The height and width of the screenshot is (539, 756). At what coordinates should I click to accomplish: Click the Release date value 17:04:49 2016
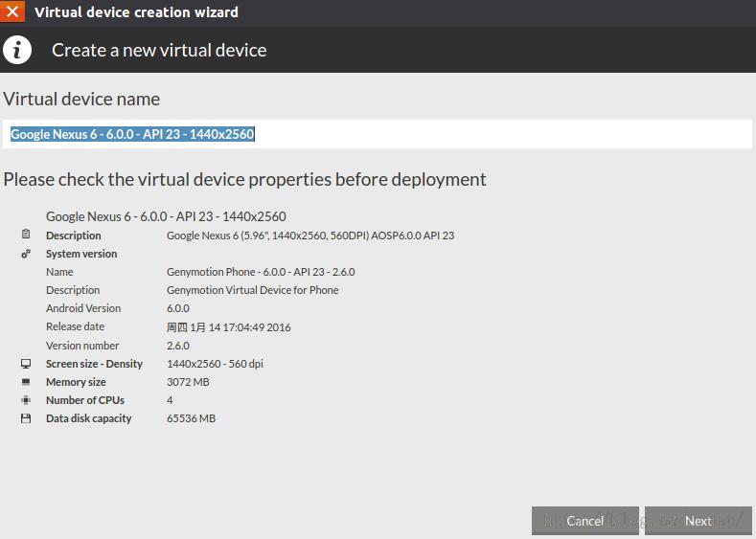257,327
